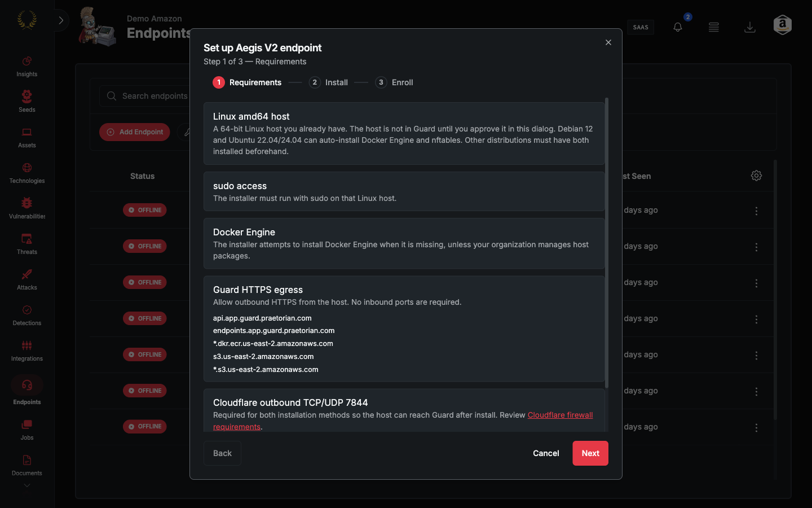
Task: Open Technologies in the sidebar
Action: [x=27, y=173]
